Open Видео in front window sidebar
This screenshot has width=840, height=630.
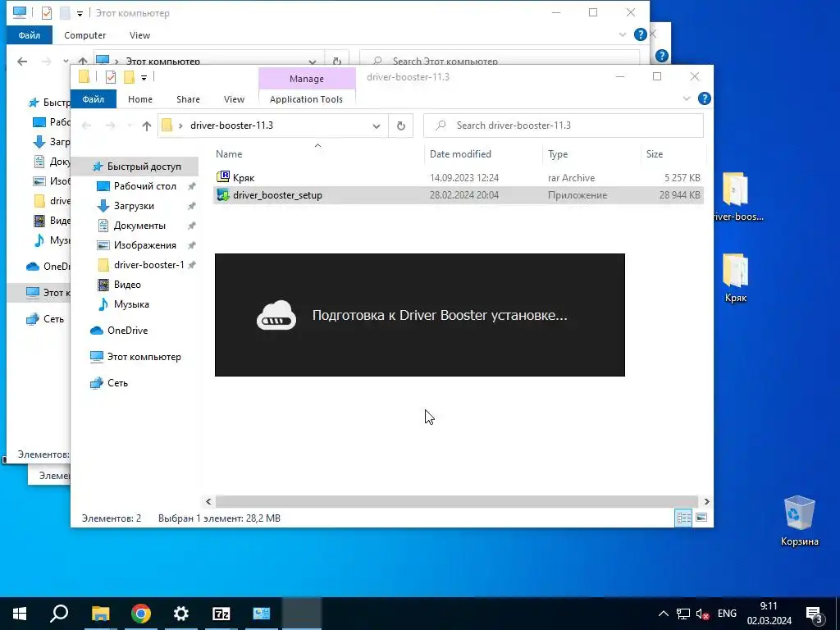click(127, 285)
